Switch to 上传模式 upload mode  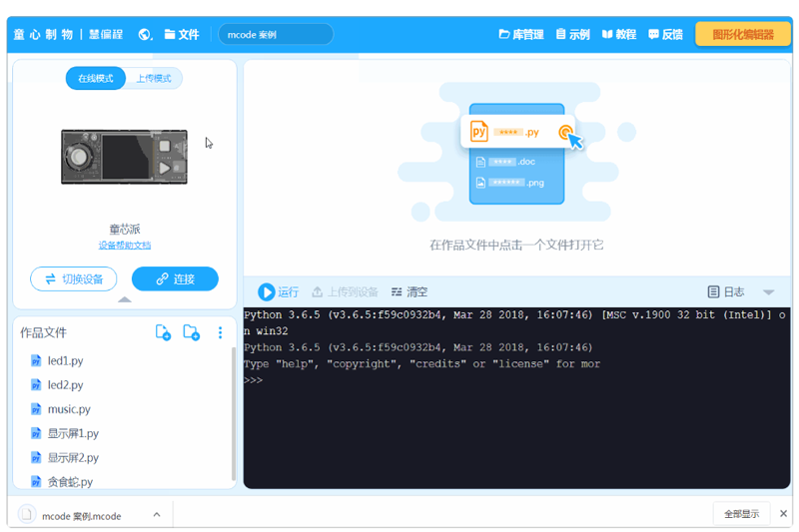(x=153, y=79)
